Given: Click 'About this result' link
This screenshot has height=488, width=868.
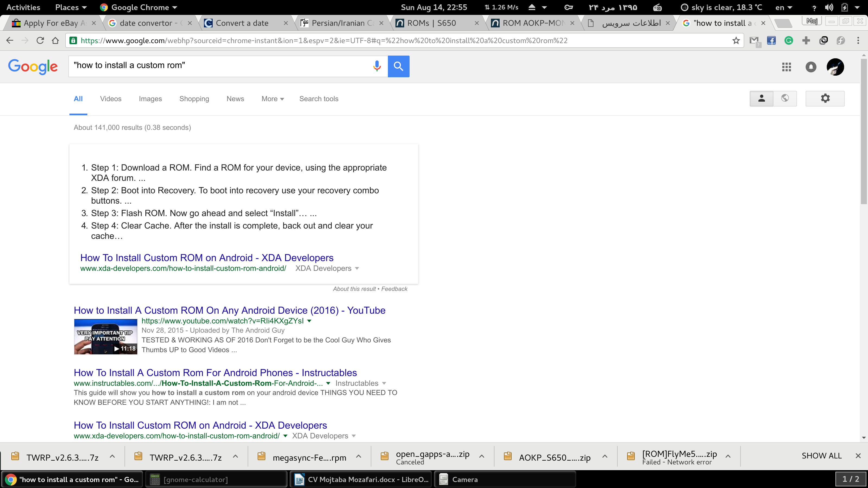Looking at the screenshot, I should (354, 289).
